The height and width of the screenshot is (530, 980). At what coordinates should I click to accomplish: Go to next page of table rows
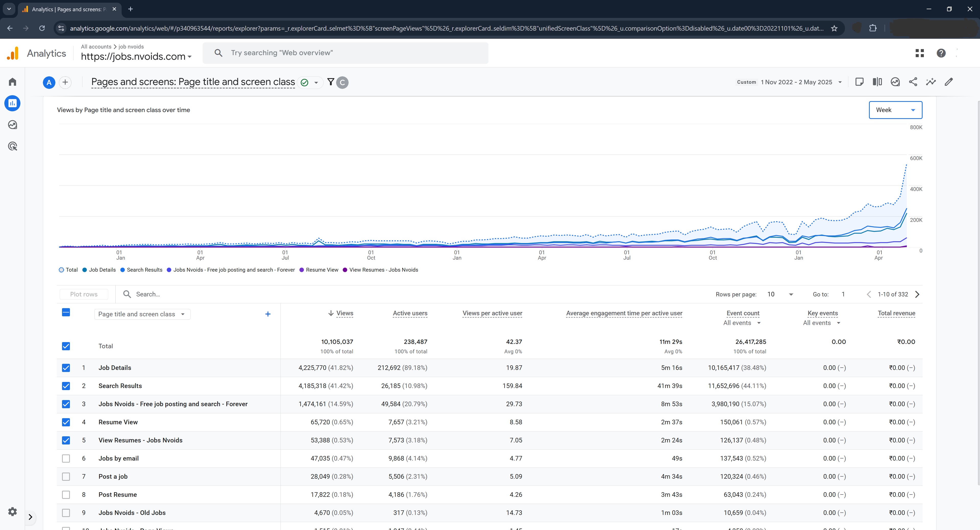click(917, 294)
